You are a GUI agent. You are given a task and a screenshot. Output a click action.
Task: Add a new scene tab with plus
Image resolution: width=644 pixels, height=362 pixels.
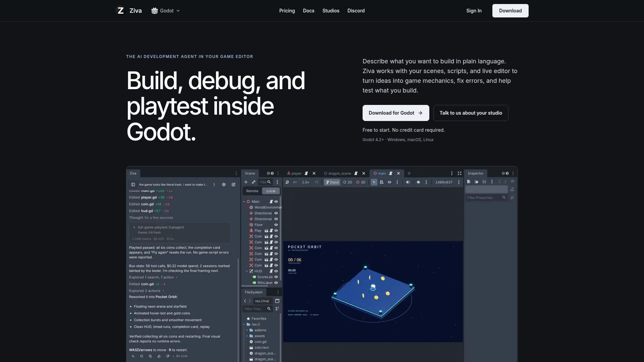(409, 173)
